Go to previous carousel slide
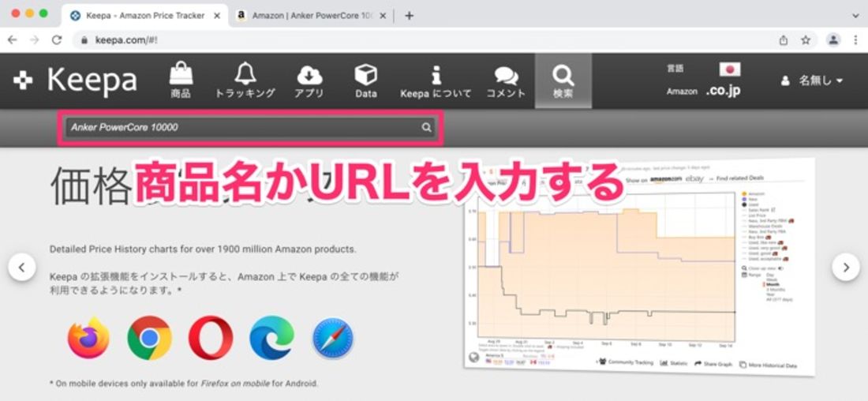 pos(22,268)
